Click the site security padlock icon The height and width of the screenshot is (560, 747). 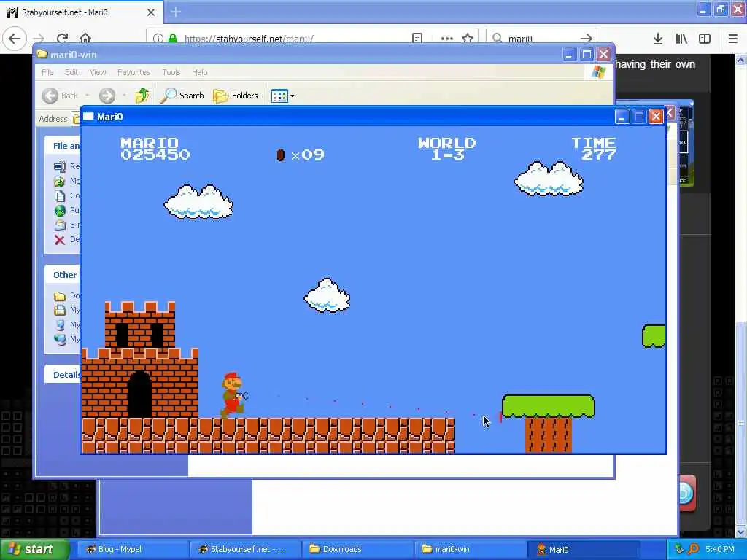pos(173,38)
